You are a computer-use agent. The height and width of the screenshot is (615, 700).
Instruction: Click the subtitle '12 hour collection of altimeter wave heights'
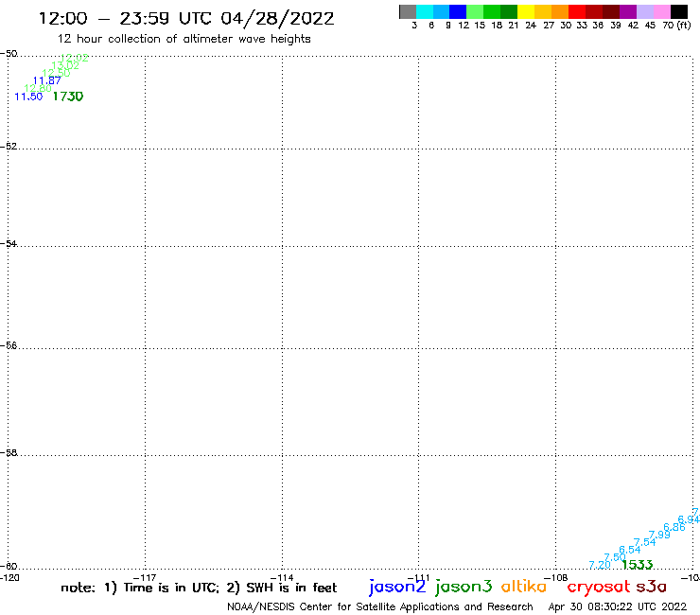pos(184,39)
